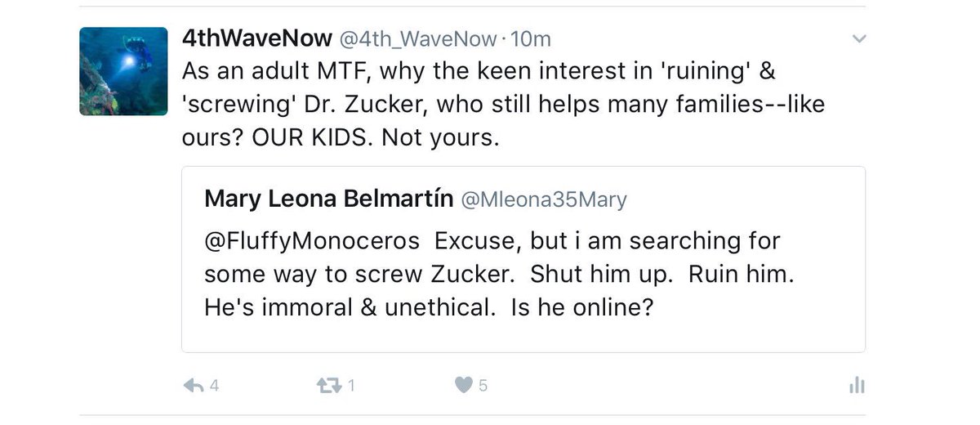980x425 pixels.
Task: Click the reply arrow icon
Action: point(193,385)
